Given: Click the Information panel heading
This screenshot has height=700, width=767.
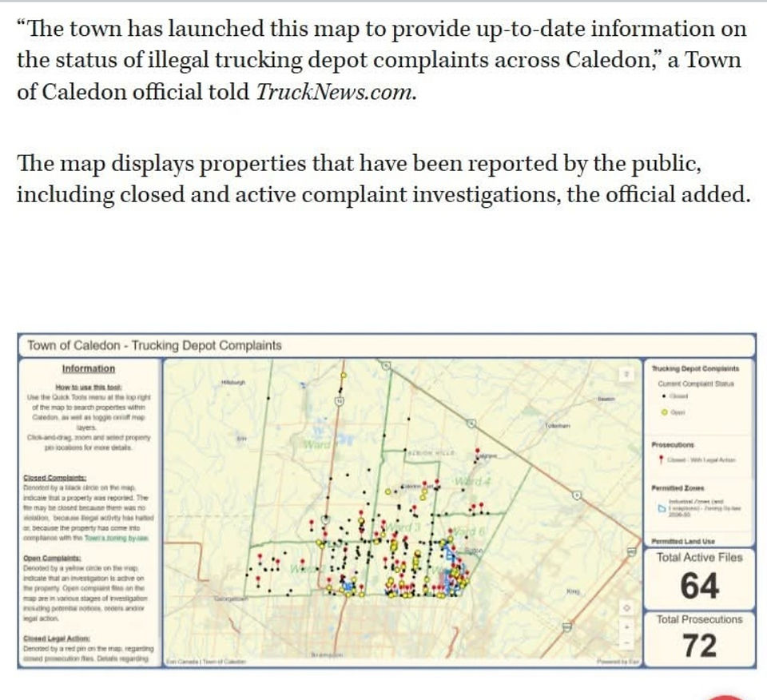Looking at the screenshot, I should pos(89,368).
